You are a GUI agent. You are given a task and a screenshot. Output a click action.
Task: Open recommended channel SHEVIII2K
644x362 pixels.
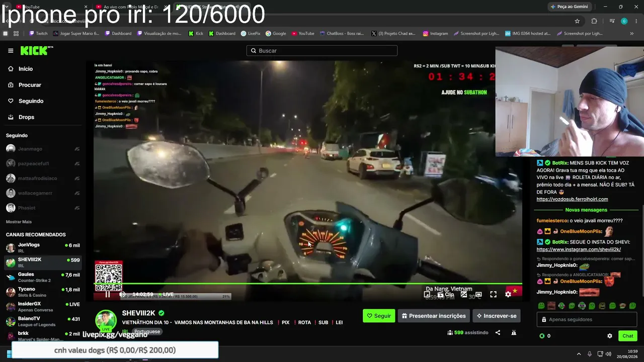coord(43,262)
